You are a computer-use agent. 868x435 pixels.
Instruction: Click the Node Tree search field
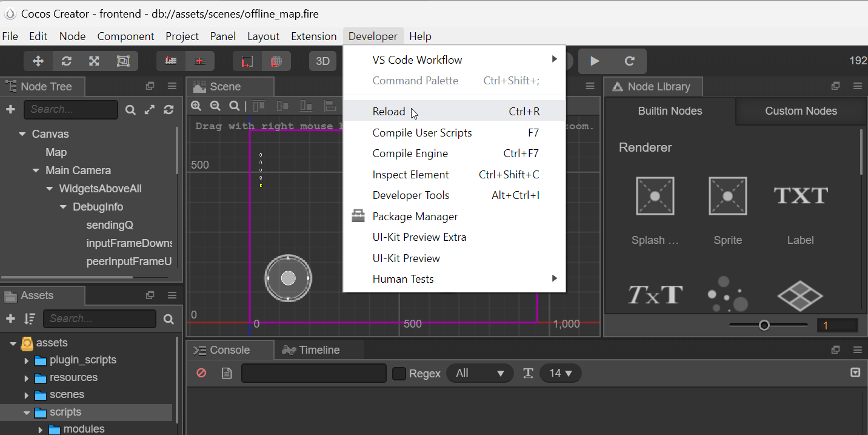click(x=71, y=109)
